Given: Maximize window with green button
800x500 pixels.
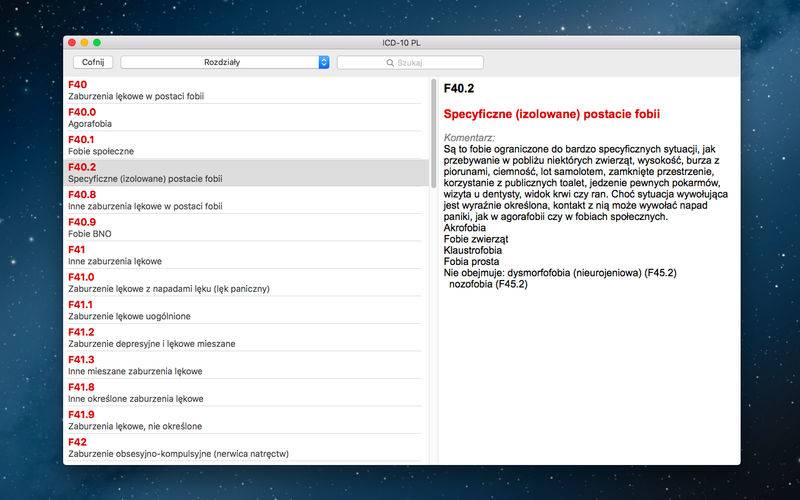Looking at the screenshot, I should [x=97, y=43].
